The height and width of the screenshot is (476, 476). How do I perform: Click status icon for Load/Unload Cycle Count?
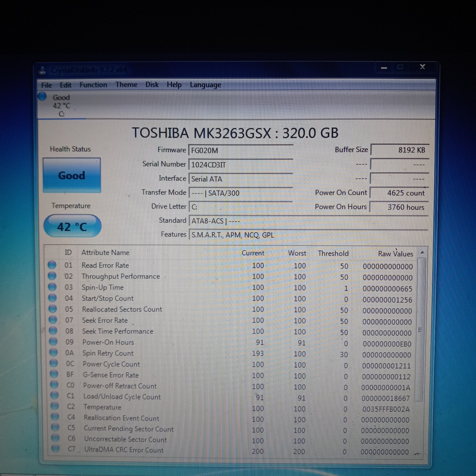[54, 395]
